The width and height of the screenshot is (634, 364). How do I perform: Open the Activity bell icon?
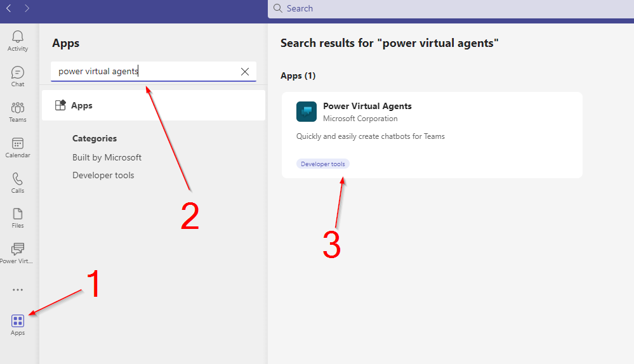[18, 40]
